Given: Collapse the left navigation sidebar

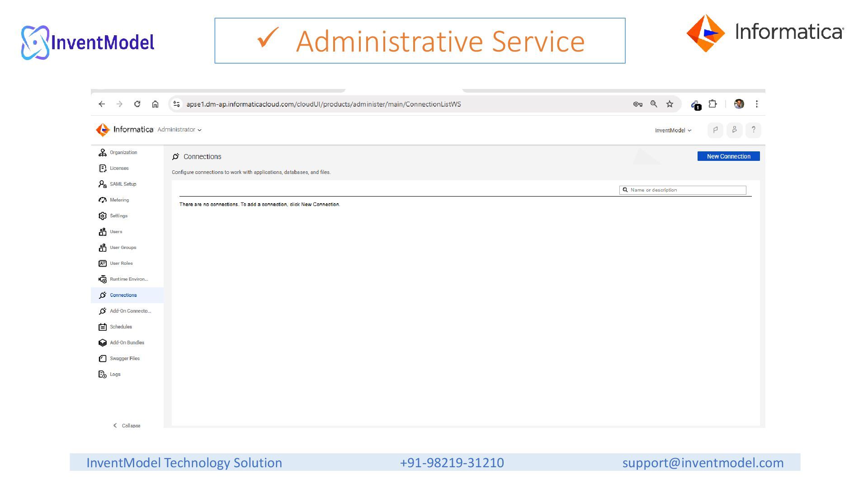Looking at the screenshot, I should pyautogui.click(x=127, y=426).
